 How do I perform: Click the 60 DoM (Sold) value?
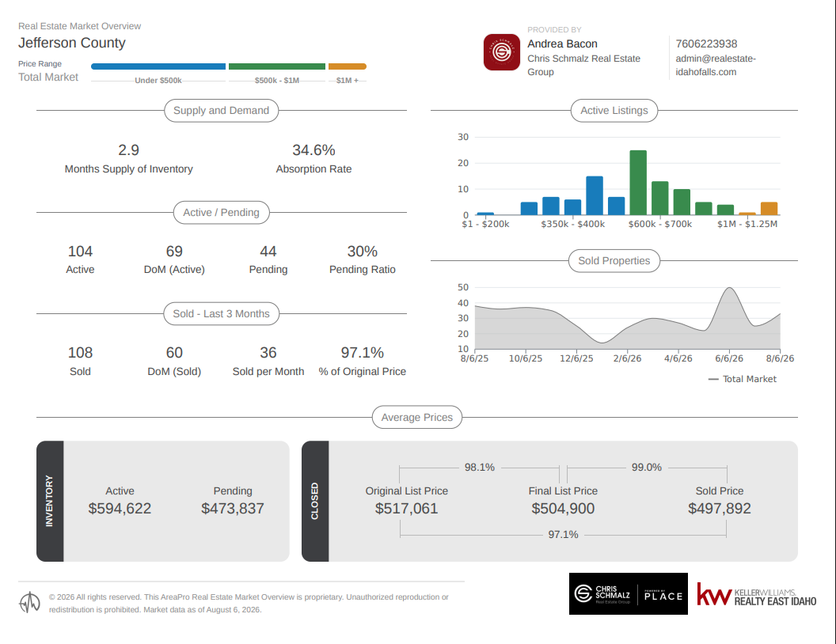click(174, 353)
